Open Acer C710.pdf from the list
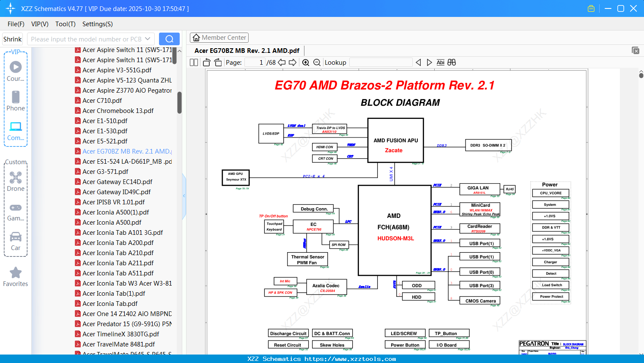 [102, 101]
